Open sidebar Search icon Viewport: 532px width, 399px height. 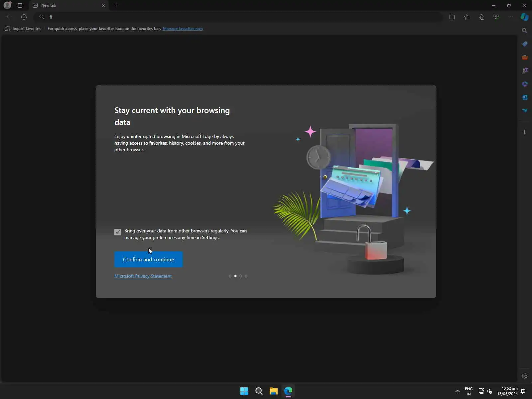pyautogui.click(x=525, y=31)
